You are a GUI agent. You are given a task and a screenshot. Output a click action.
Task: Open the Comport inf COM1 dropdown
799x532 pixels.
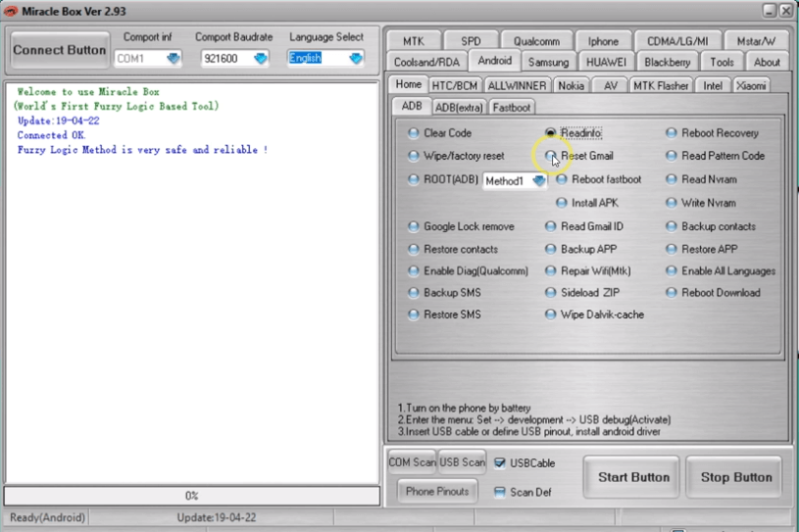pyautogui.click(x=148, y=59)
